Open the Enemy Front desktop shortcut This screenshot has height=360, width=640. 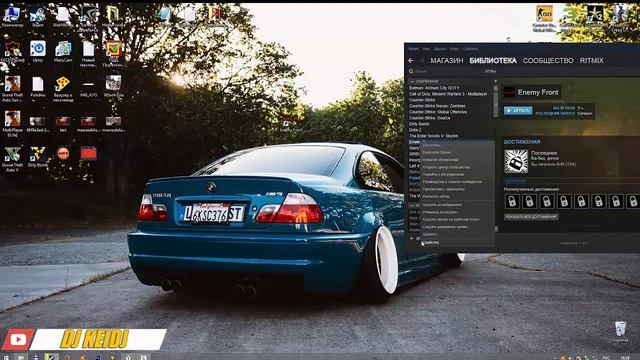(x=290, y=124)
